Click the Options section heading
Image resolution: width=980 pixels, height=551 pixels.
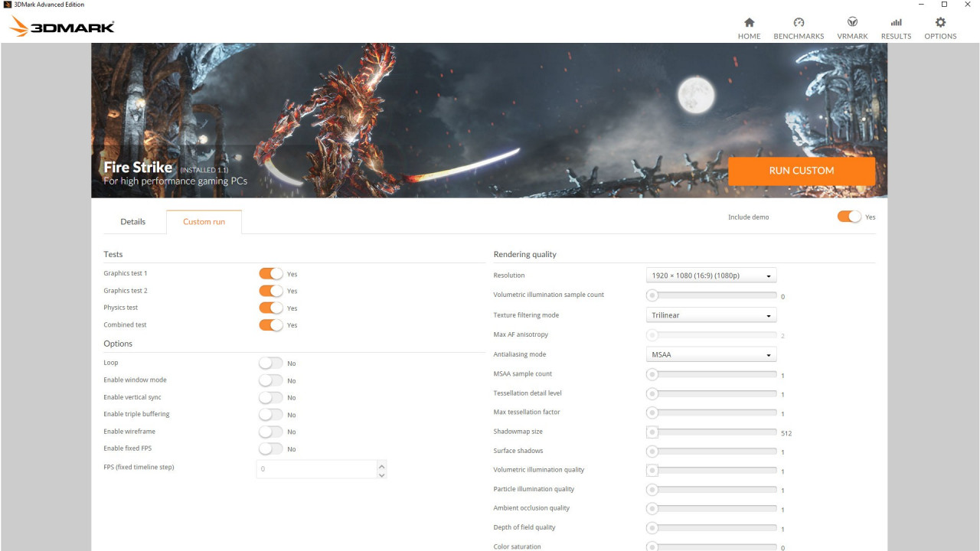118,344
